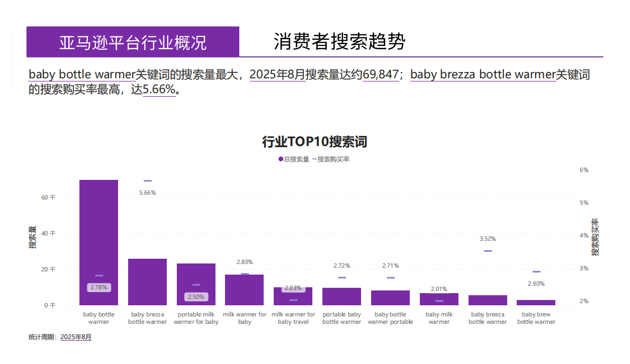Select the 3.52% purchase rate marker

point(487,239)
